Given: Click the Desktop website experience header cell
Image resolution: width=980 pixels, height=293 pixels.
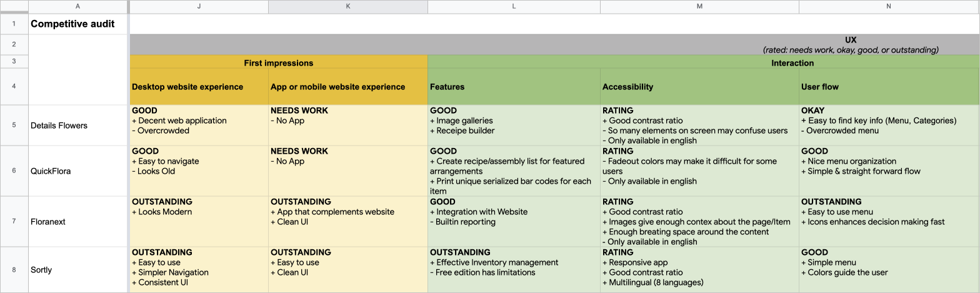Looking at the screenshot, I should point(199,87).
